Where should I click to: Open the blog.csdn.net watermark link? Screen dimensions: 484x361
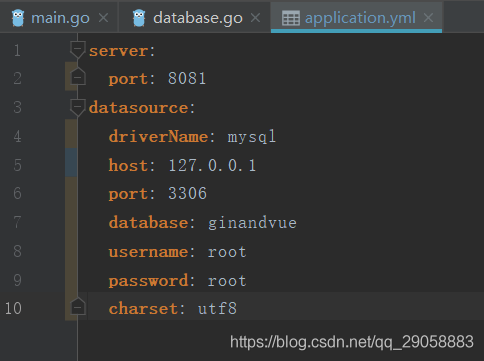[352, 342]
